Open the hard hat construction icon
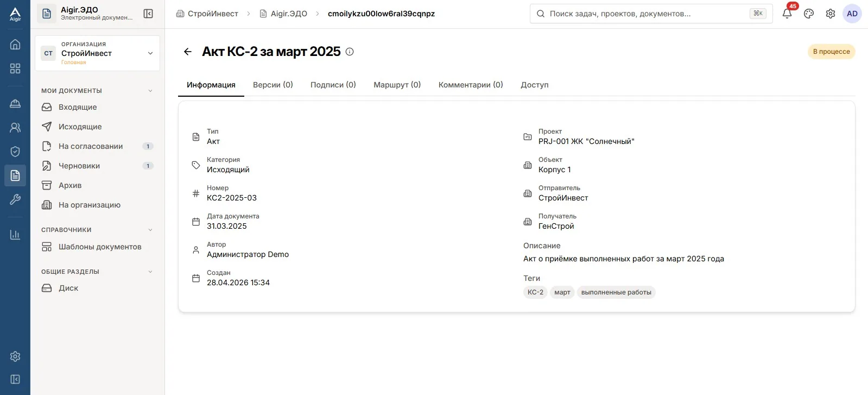 [x=15, y=103]
